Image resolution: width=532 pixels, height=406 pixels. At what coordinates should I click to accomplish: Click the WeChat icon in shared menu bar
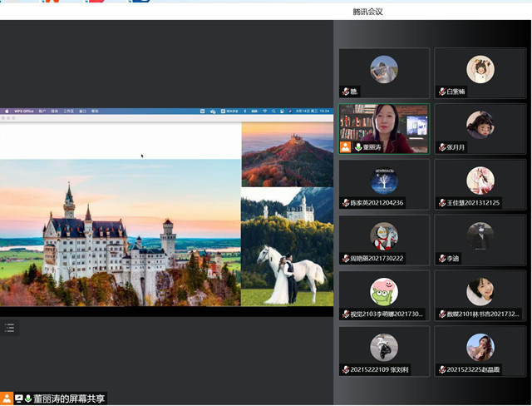(x=213, y=111)
